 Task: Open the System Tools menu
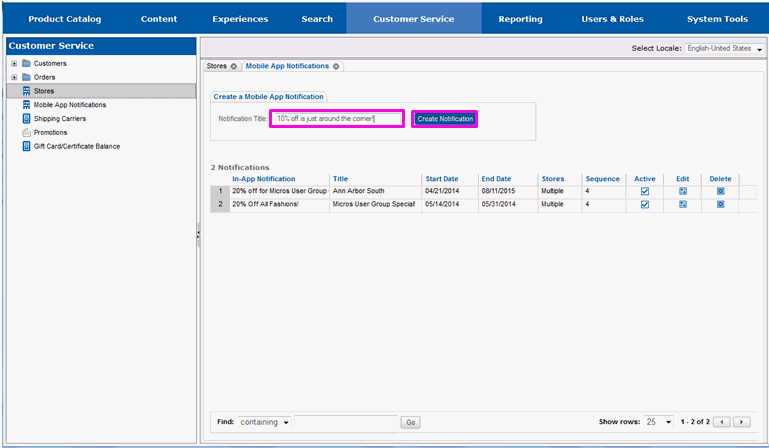click(x=717, y=19)
